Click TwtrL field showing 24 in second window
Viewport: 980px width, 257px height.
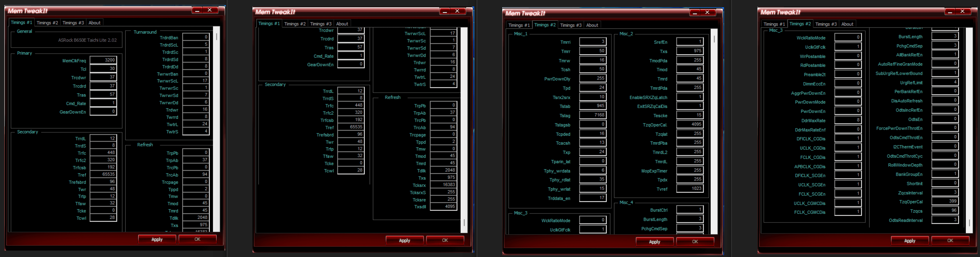pyautogui.click(x=444, y=76)
